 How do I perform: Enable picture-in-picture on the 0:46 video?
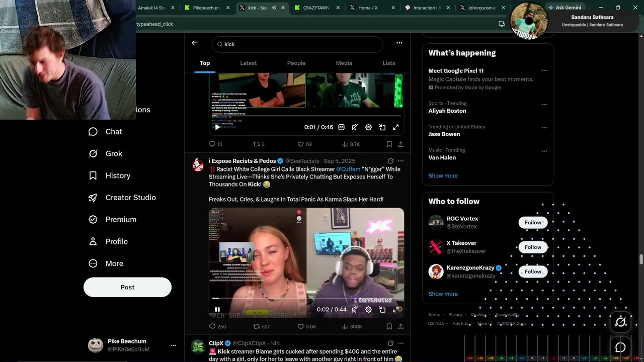tap(382, 127)
